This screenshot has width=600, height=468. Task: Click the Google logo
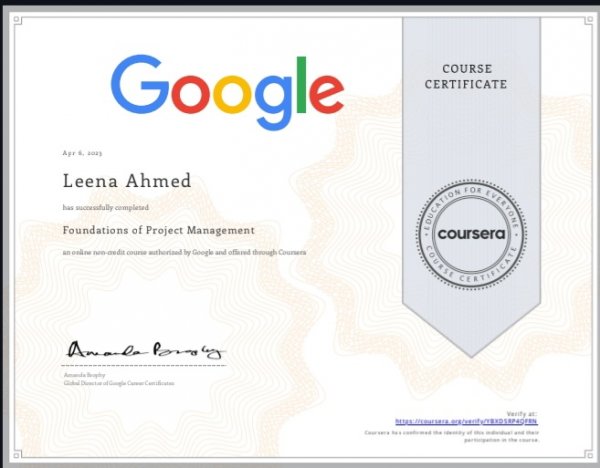pyautogui.click(x=227, y=89)
